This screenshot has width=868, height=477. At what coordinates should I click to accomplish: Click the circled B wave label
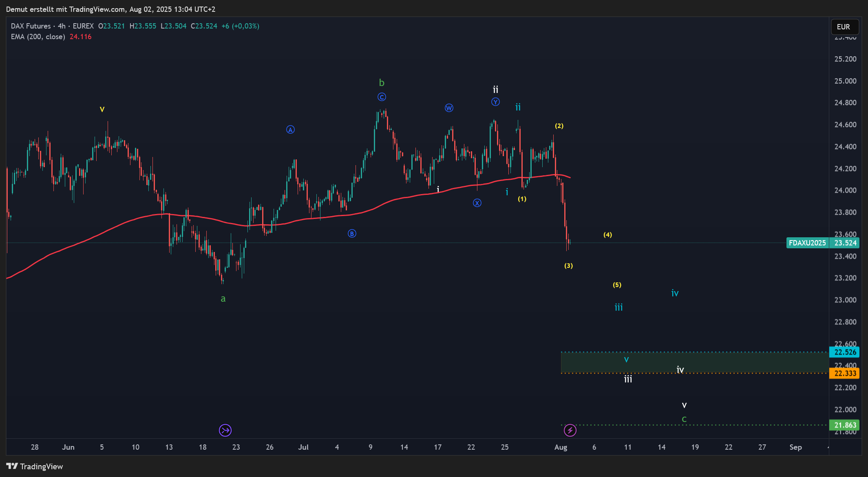[x=352, y=234]
